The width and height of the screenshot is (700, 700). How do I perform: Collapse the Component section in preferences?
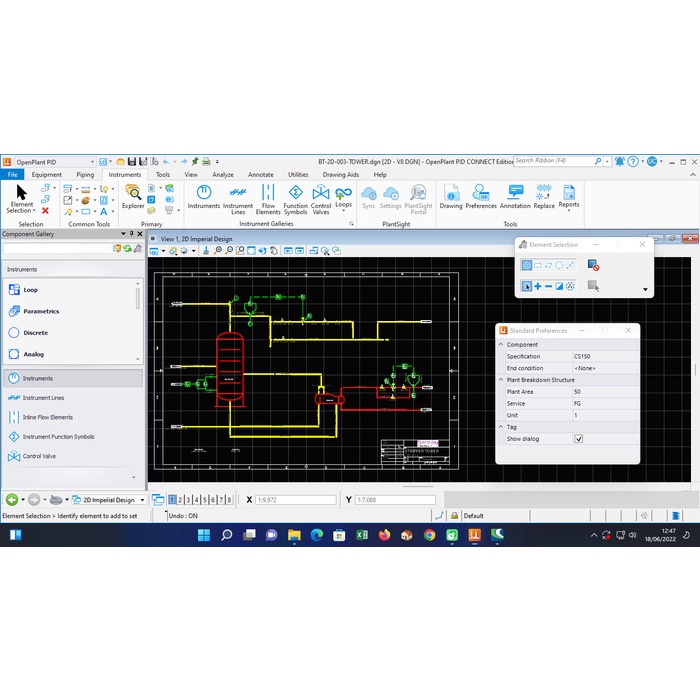pos(501,345)
